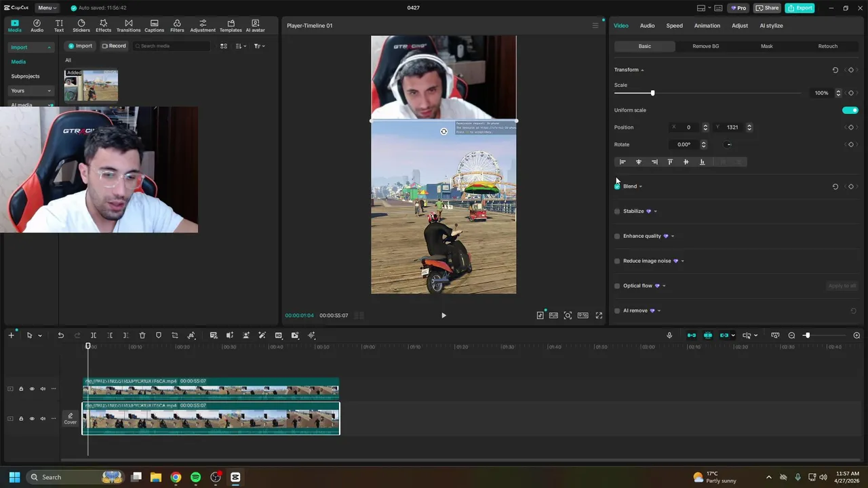Open Subprojects in the sidebar
868x488 pixels.
tap(26, 77)
